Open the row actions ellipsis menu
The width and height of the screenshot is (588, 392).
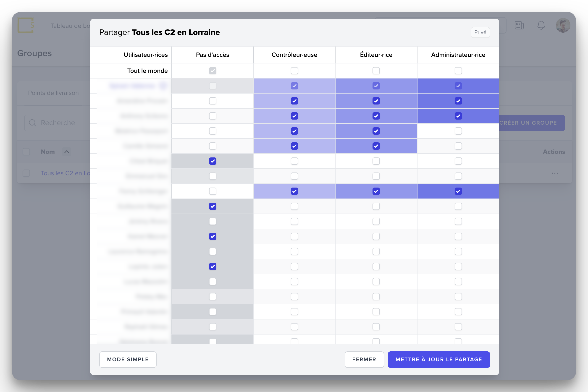(x=555, y=173)
